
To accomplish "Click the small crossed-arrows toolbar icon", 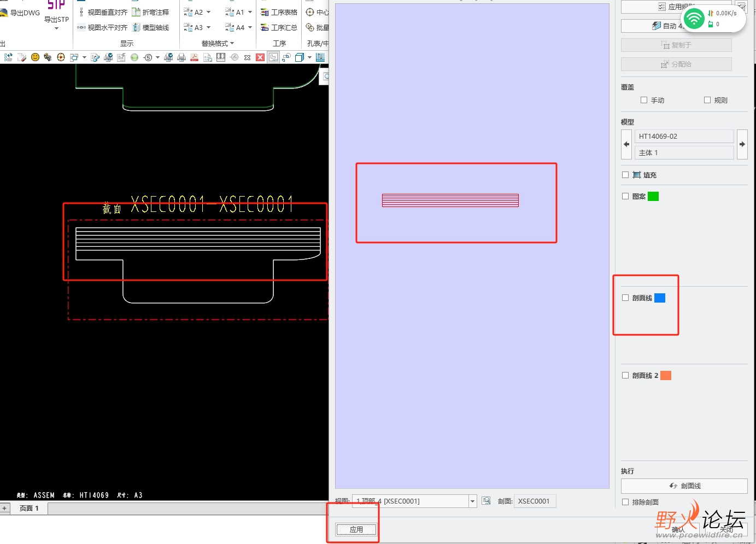I will tap(248, 57).
